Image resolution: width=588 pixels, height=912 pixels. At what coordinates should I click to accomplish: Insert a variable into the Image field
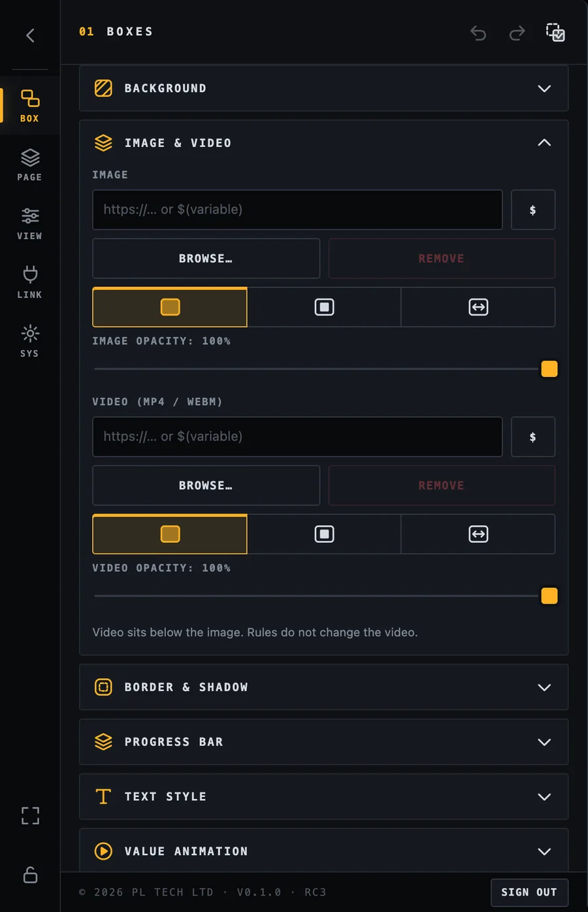(x=533, y=210)
